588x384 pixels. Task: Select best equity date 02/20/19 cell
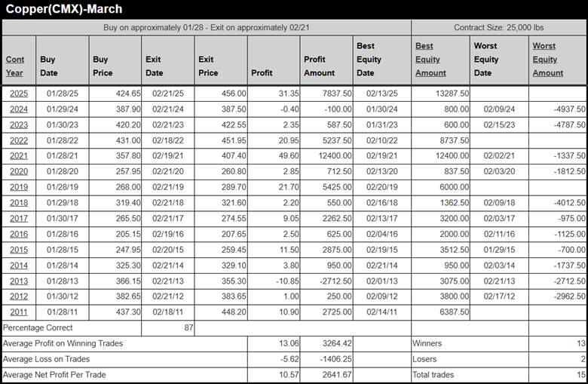tap(381, 187)
